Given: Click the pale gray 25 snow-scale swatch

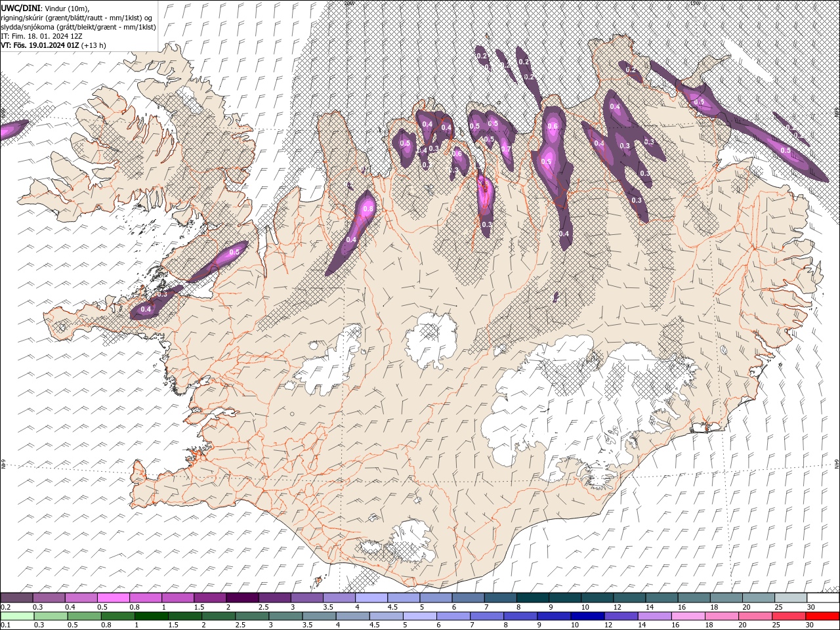Looking at the screenshot, I should [791, 598].
